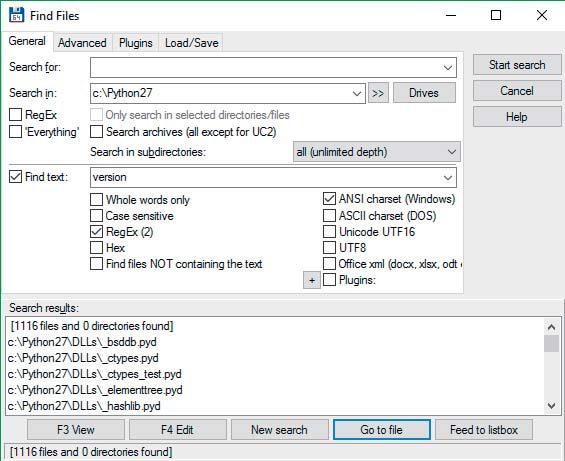Click the Start search button
The height and width of the screenshot is (461, 565).
(517, 65)
